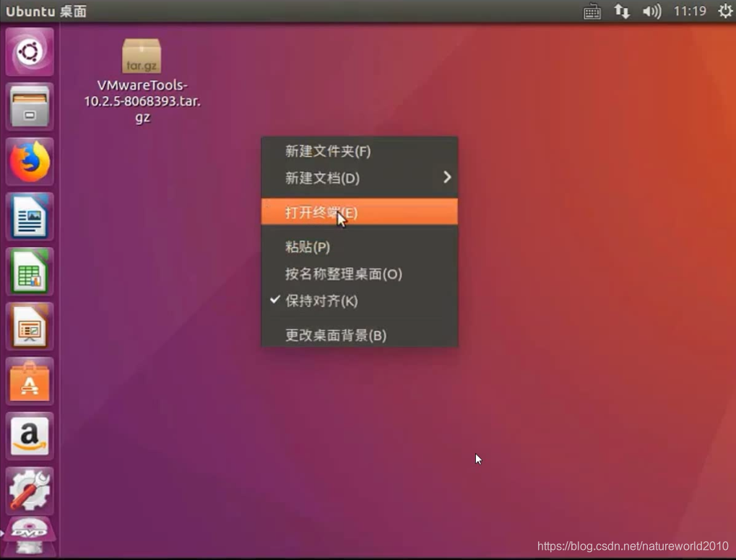This screenshot has width=736, height=560.
Task: Open the network connection indicator
Action: (x=622, y=12)
